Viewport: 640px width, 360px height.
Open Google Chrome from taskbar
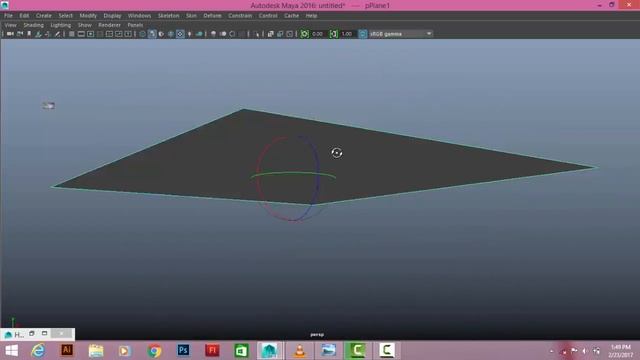click(154, 350)
